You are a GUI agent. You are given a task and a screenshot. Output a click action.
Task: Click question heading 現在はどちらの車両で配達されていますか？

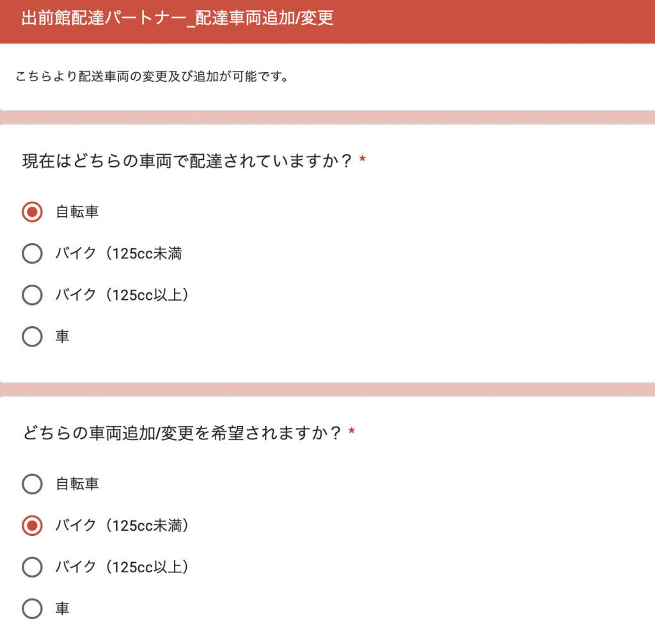(188, 161)
